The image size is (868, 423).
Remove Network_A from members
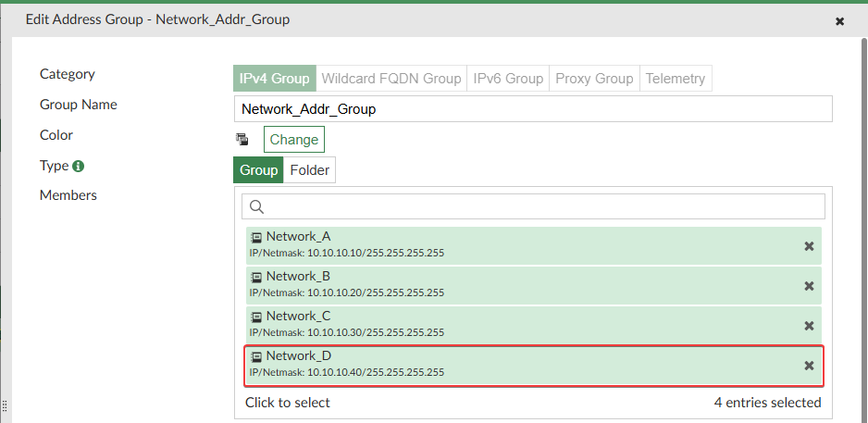pos(809,246)
